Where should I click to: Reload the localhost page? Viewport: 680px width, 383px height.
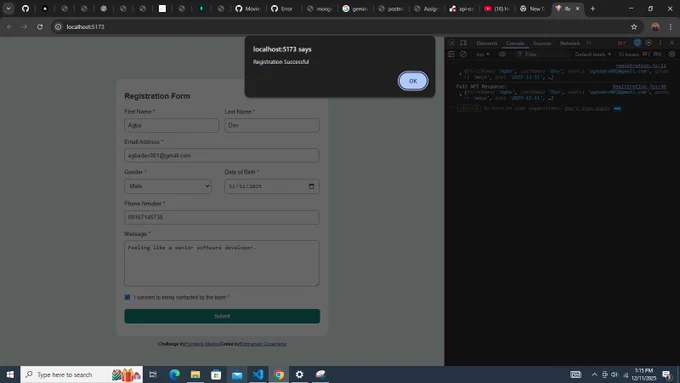click(40, 27)
